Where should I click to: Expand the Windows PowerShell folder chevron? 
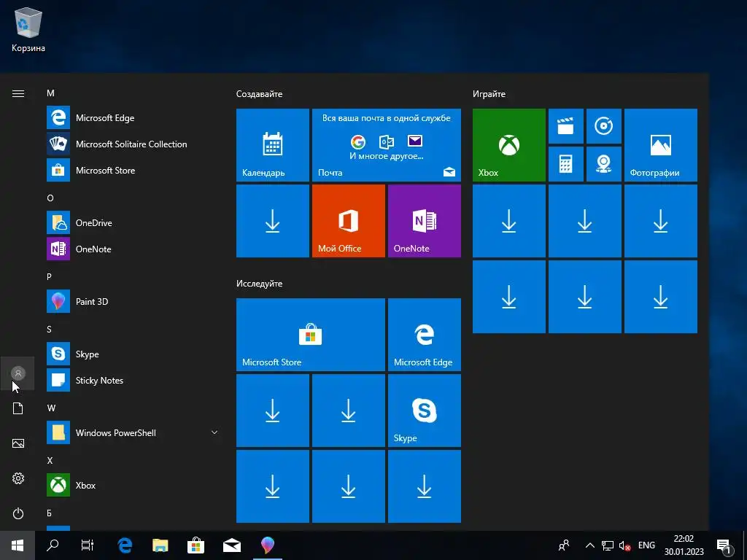point(214,432)
